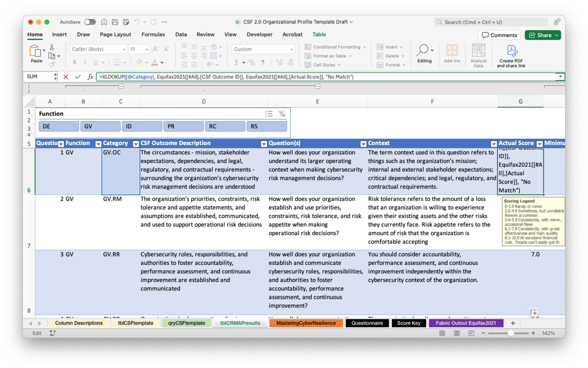Click the Delete cells button
This screenshot has height=368, width=588.
click(390, 56)
